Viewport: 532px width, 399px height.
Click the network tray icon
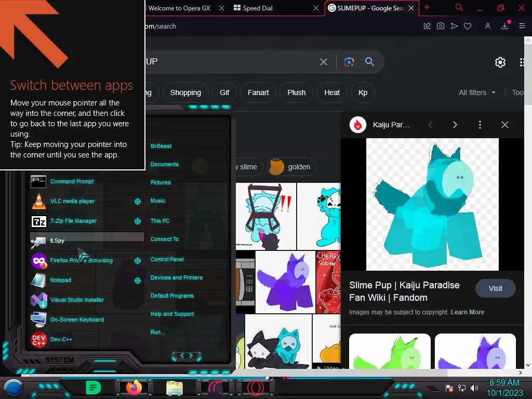point(462,388)
